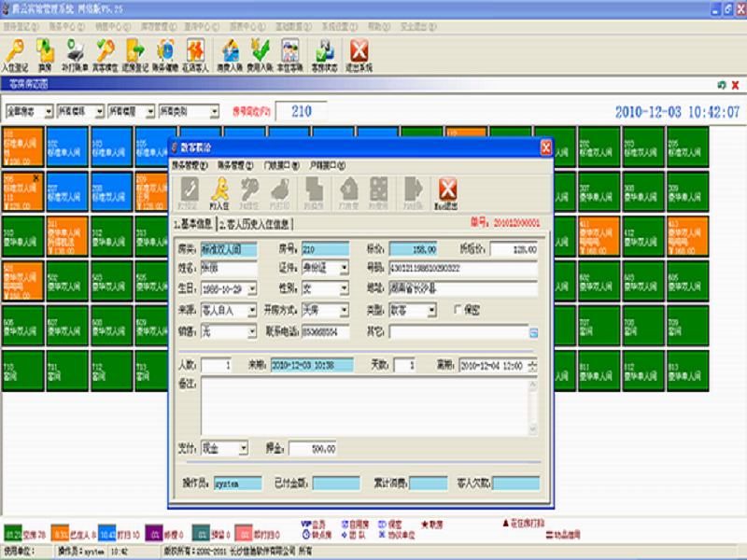The width and height of the screenshot is (747, 560).
Task: Switch to 客人历史入住信息 tab
Action: click(x=255, y=224)
